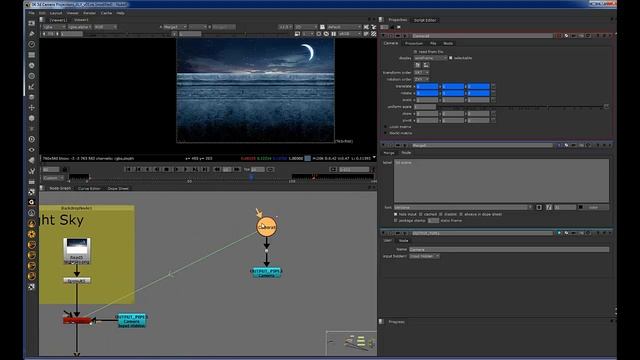This screenshot has height=360, width=640.
Task: Toggle read from file checkbox
Action: tap(416, 52)
